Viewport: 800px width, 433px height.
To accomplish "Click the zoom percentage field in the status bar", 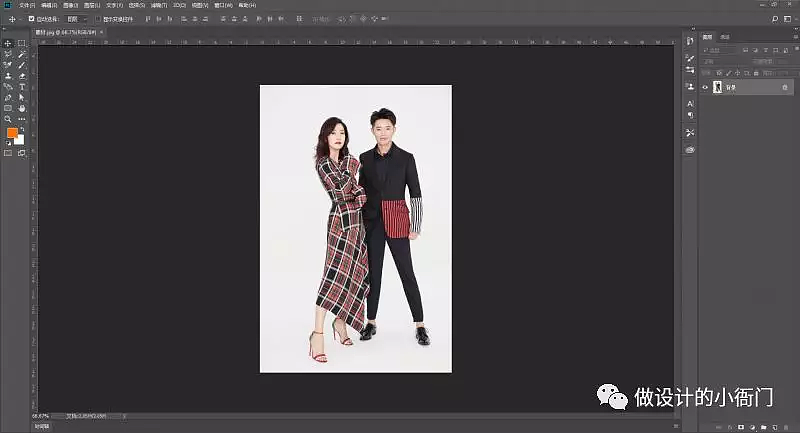I will 41,416.
